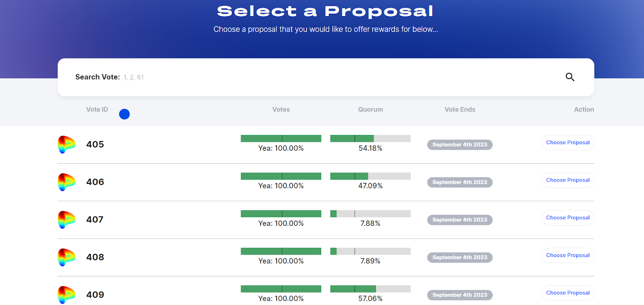Click the September 4th 2023 badge for 406
The image size is (644, 305).
[460, 182]
